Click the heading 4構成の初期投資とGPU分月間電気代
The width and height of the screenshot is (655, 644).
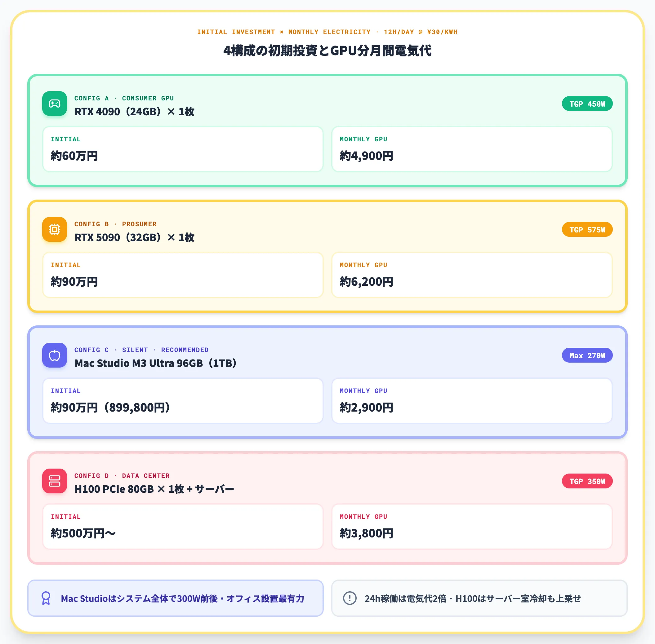327,51
